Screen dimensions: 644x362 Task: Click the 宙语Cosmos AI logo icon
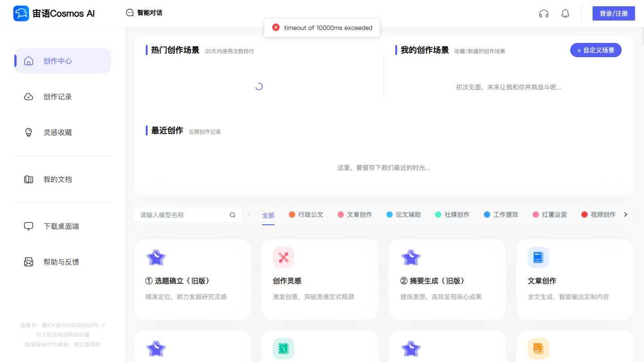(21, 13)
